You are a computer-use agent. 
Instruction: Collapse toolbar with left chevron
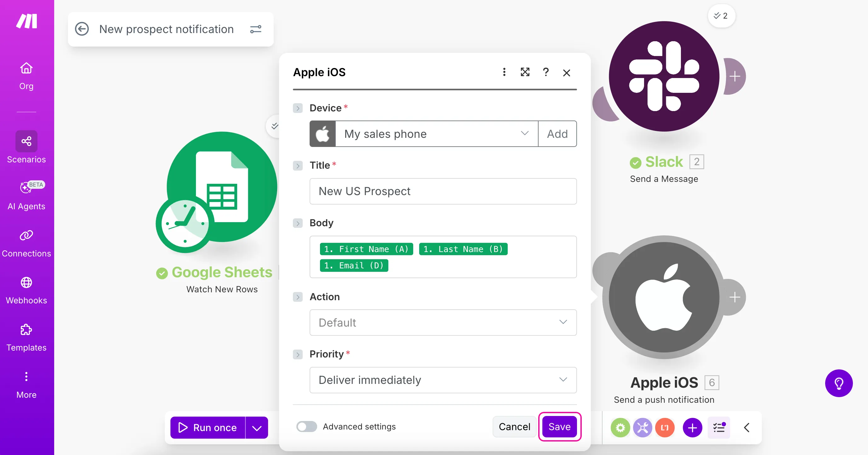(746, 427)
